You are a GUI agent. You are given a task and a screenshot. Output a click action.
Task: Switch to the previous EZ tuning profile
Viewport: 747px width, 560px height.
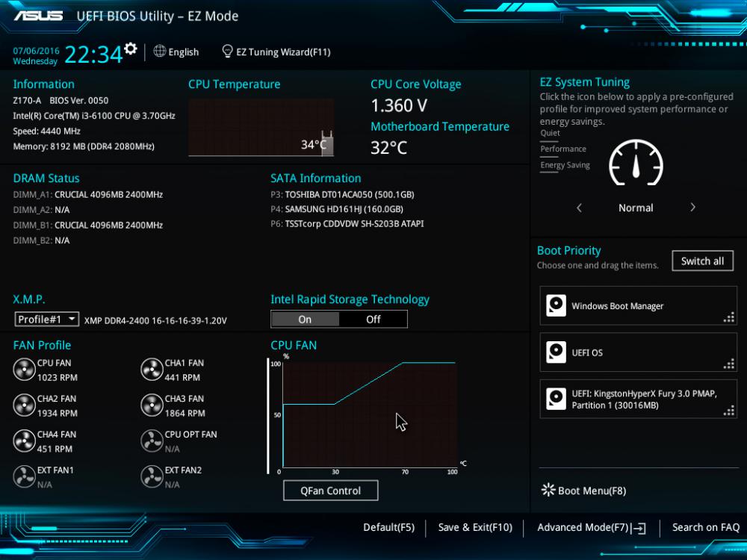[x=579, y=208]
